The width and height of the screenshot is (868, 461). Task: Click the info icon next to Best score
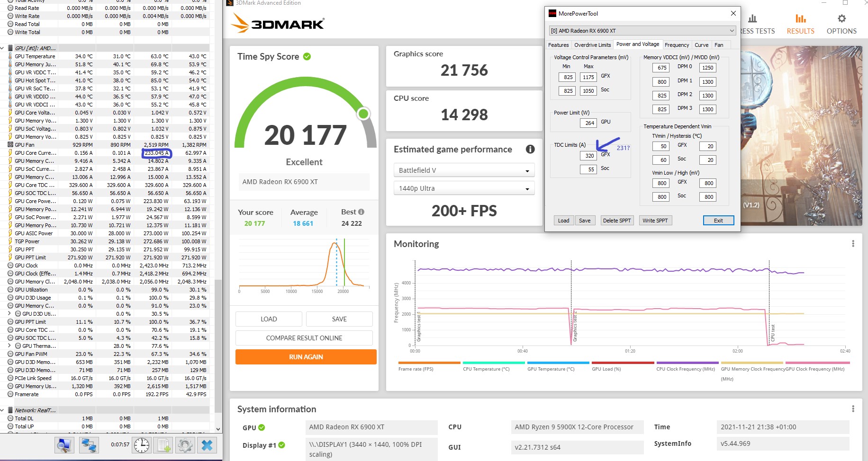pyautogui.click(x=361, y=212)
